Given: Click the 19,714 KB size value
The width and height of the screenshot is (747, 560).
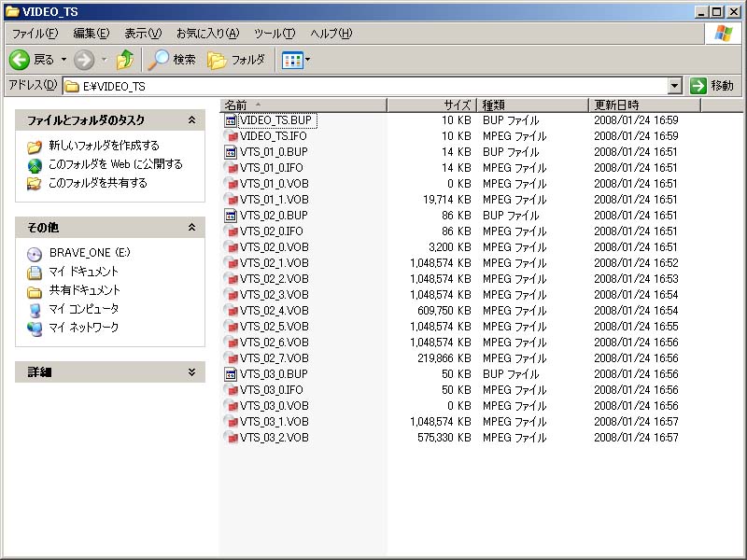Looking at the screenshot, I should [447, 200].
